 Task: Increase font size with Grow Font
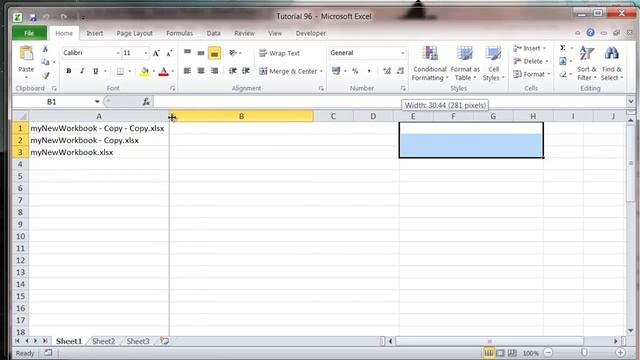pos(156,53)
